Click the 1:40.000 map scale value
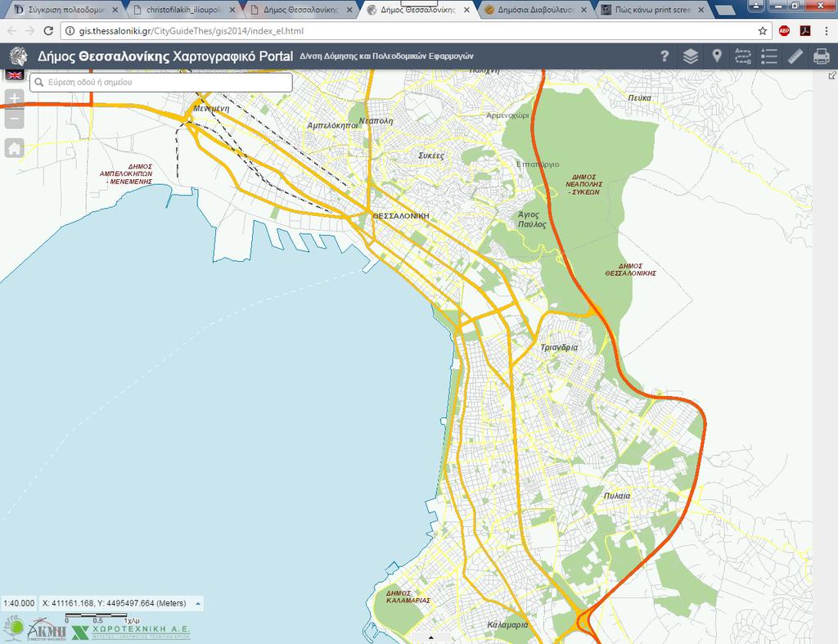The image size is (838, 644). point(20,603)
